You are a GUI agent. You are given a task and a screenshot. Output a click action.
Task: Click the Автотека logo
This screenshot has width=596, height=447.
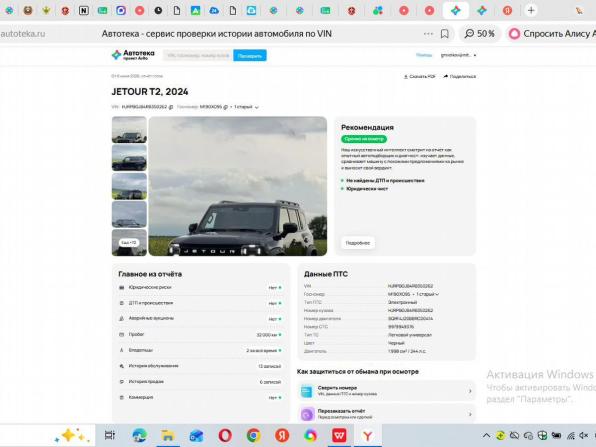133,55
